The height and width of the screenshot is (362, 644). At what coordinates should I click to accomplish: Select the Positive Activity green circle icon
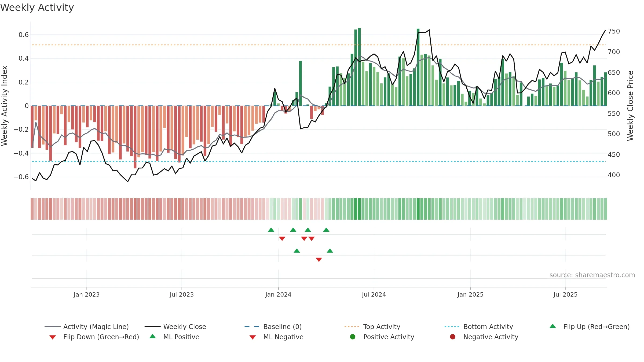click(x=353, y=337)
